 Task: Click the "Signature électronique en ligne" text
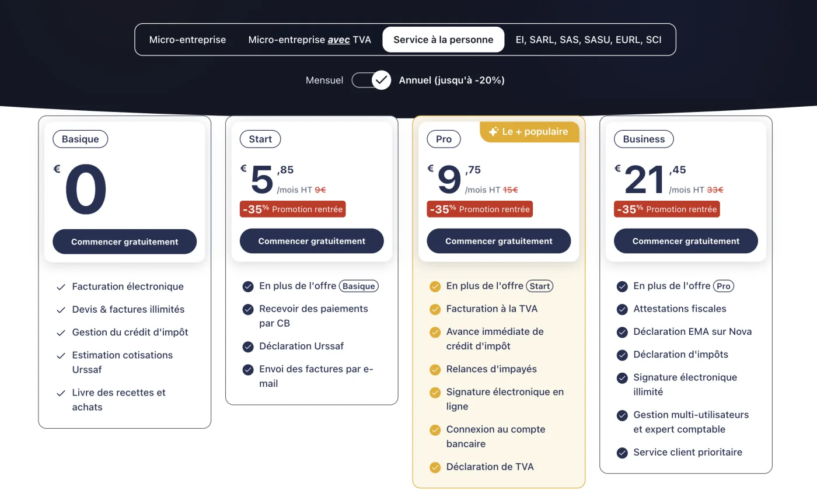click(505, 399)
